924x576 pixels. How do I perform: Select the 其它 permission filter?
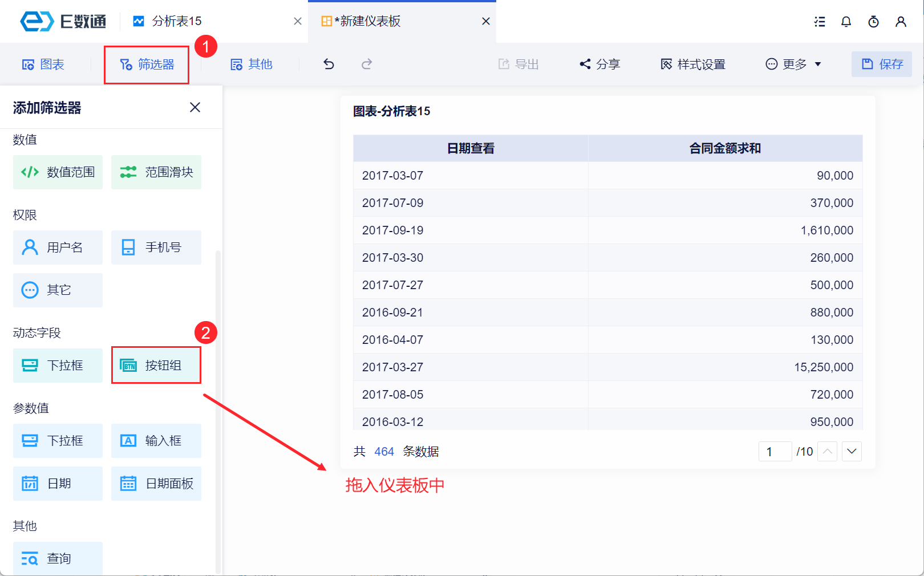58,290
